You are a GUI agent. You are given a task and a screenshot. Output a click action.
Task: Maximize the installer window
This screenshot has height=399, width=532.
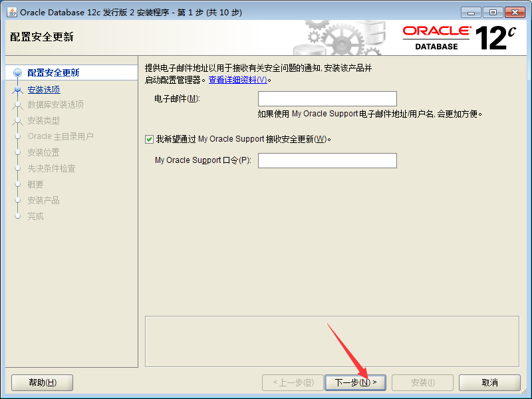[x=493, y=13]
